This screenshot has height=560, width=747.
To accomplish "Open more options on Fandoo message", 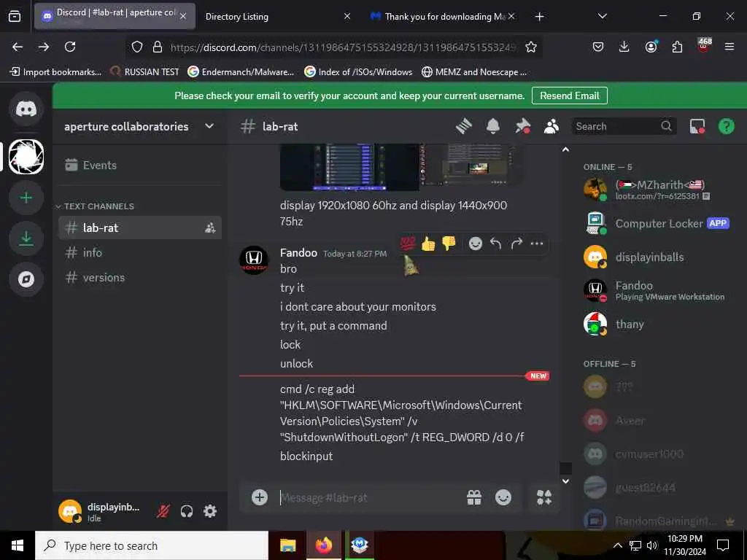I will pyautogui.click(x=537, y=244).
